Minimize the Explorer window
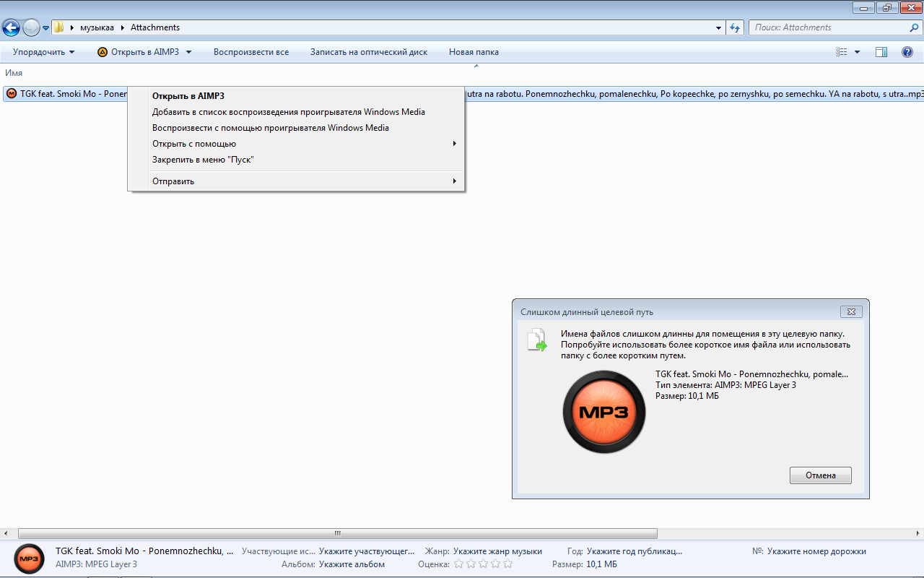Image resolution: width=924 pixels, height=578 pixels. [x=863, y=7]
